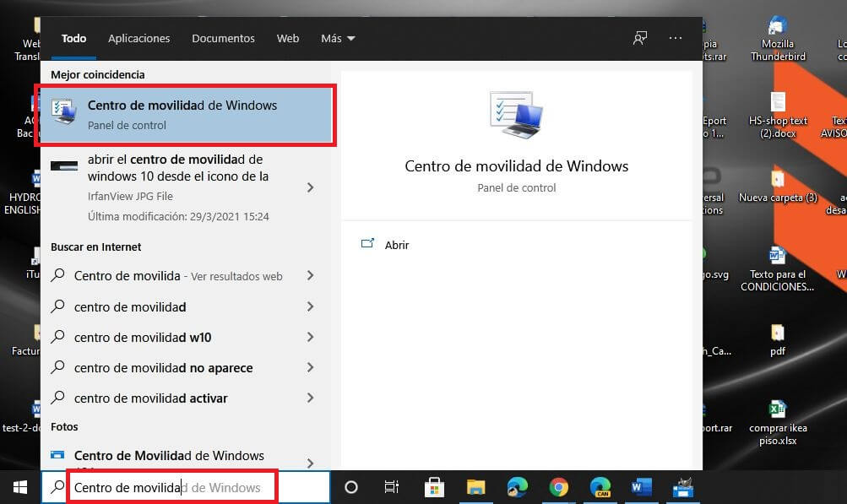Expand arrow for 'Centro de movilida' web results
The width and height of the screenshot is (847, 504).
tap(310, 275)
